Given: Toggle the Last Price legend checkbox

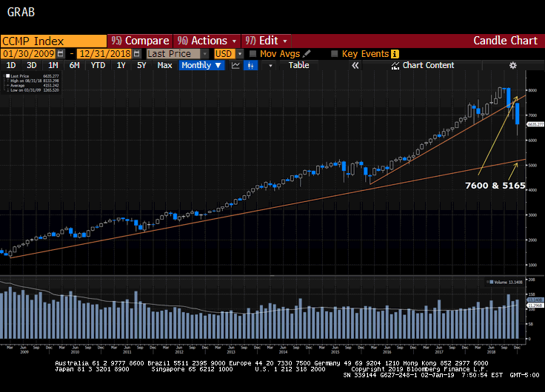Looking at the screenshot, I should point(7,75).
